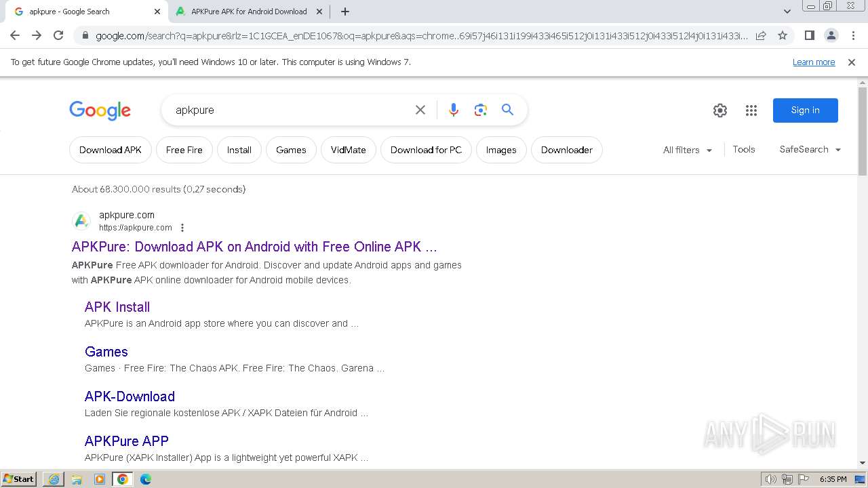Image resolution: width=868 pixels, height=488 pixels.
Task: Switch to Images results
Action: click(501, 150)
